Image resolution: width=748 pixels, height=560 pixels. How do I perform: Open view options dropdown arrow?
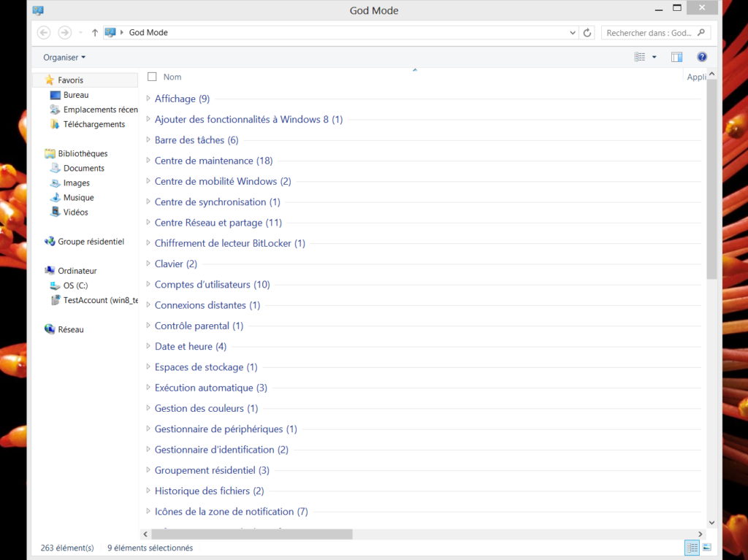654,57
